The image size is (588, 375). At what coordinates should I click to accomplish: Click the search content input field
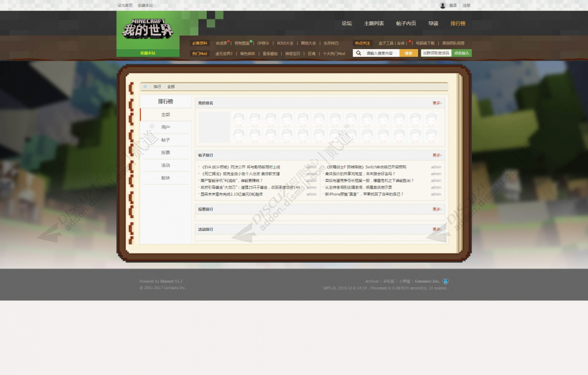(x=381, y=53)
